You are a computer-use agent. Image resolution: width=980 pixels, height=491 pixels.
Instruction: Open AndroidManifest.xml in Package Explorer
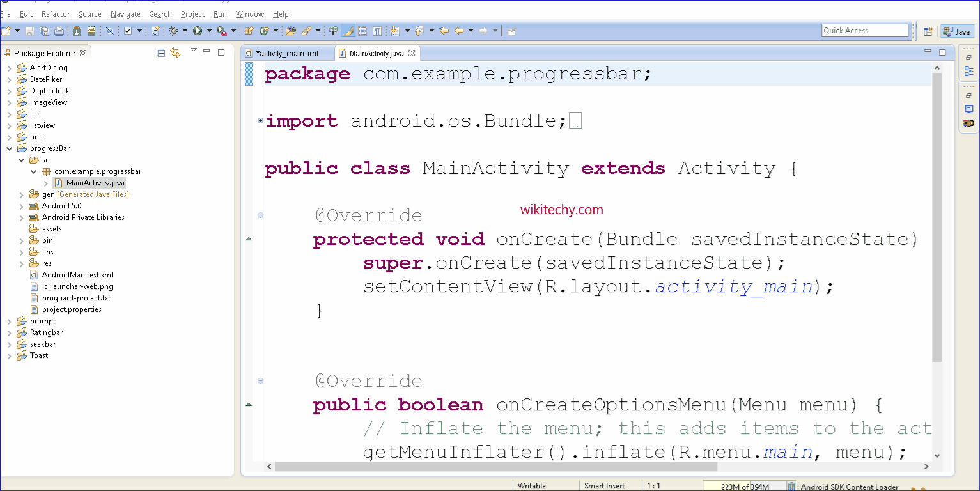tap(77, 275)
